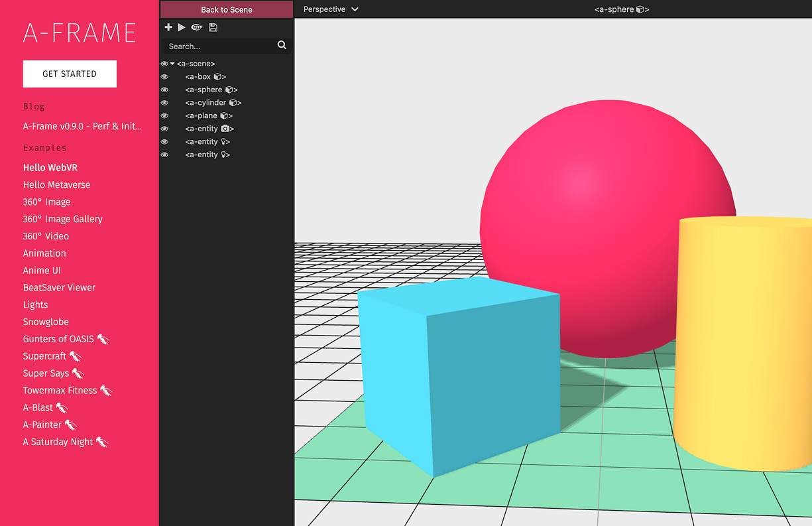Click the hand icon beside Gunters of OASIS

click(x=103, y=339)
